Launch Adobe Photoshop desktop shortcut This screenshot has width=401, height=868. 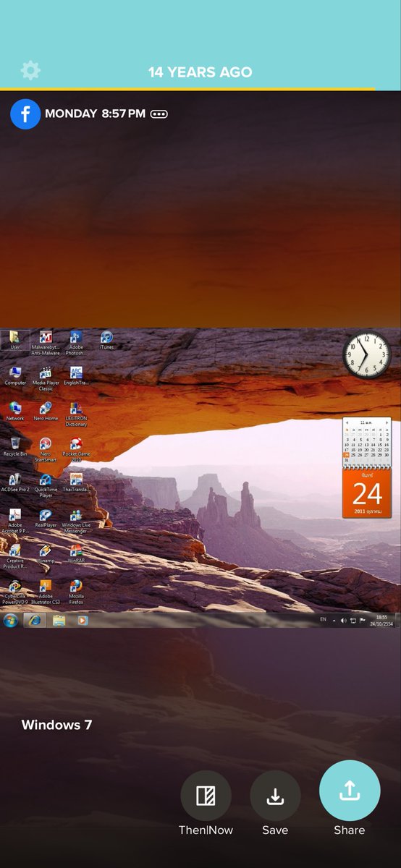pos(76,343)
